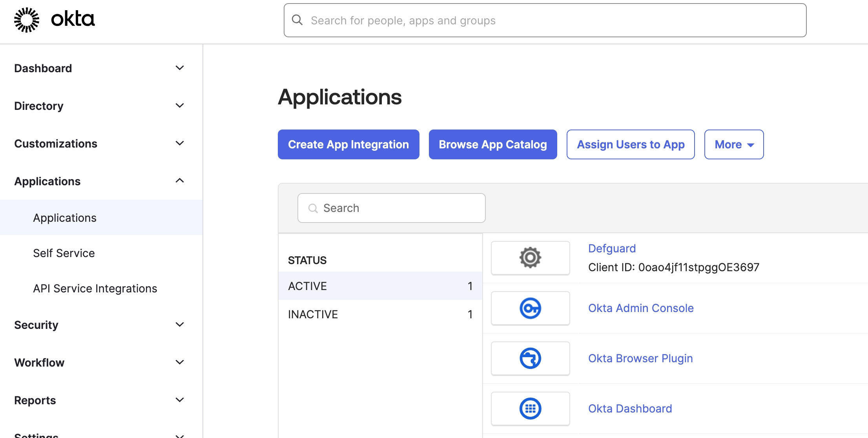Screen dimensions: 868x438
Task: Click the Okta Dashboard grid icon
Action: [x=530, y=409]
